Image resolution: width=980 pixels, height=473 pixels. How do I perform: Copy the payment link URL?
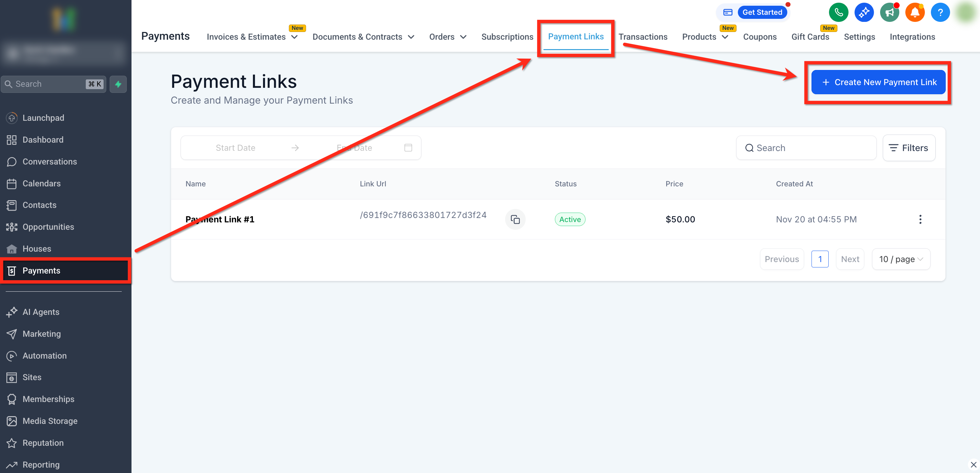[515, 219]
